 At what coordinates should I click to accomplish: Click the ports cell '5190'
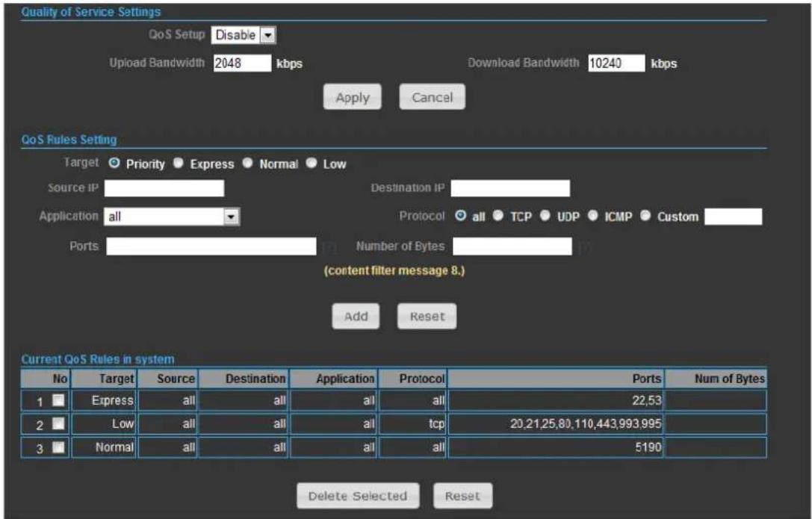pos(556,447)
